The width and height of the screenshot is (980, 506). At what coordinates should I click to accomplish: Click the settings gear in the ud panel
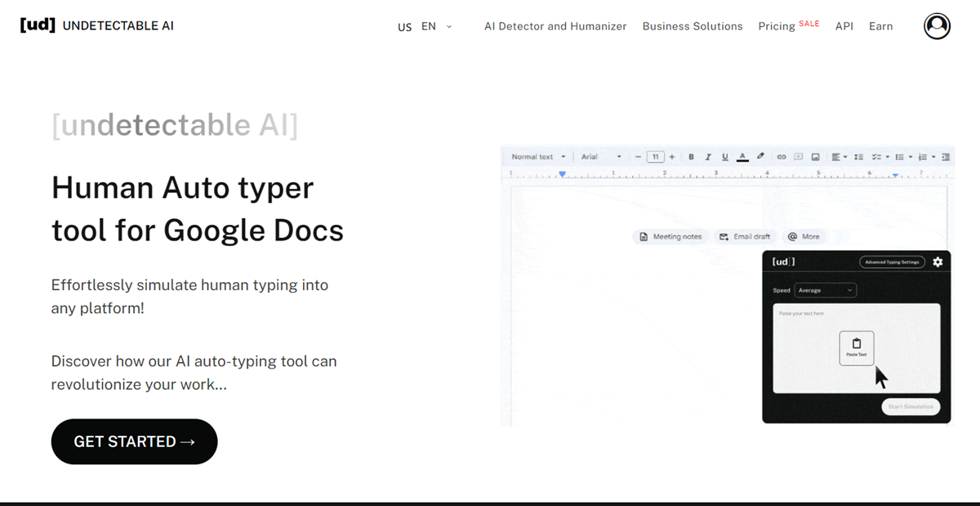pyautogui.click(x=938, y=262)
